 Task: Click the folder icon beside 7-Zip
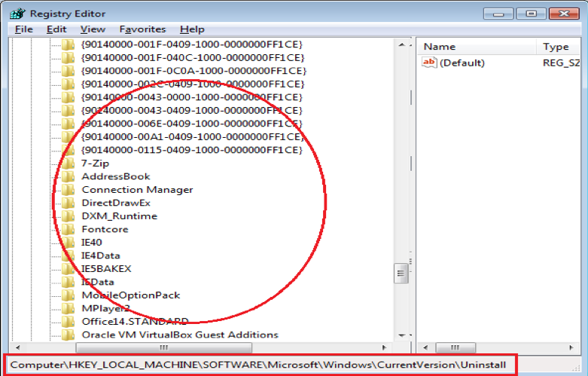[69, 164]
